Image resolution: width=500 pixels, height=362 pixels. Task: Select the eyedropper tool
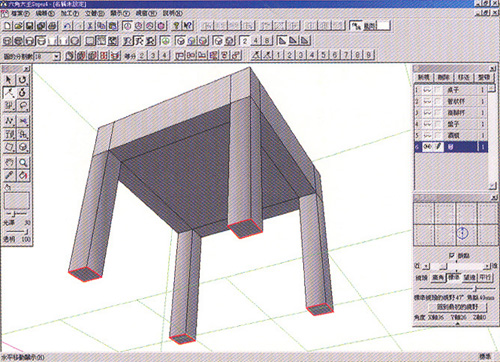tap(9, 175)
